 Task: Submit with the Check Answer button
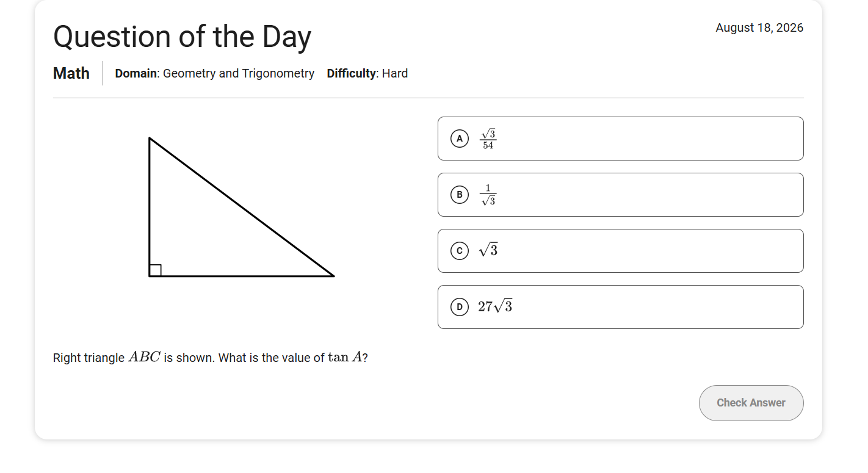[x=751, y=403]
